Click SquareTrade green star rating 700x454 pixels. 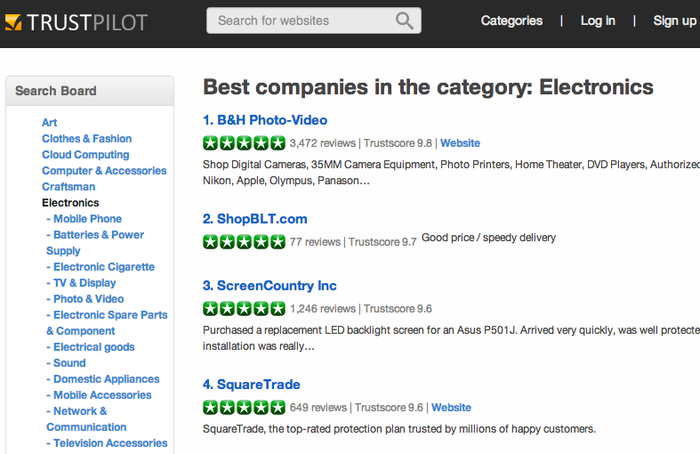(244, 407)
